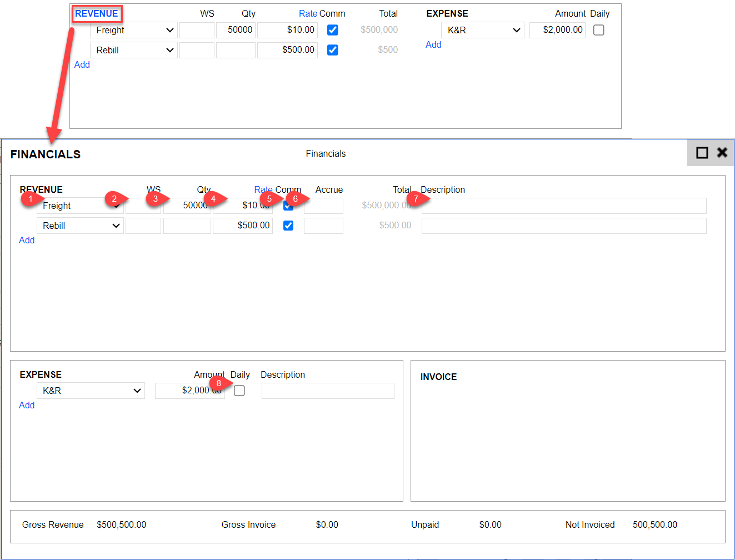Enable Daily checkbox for K&R expense in Financials

tap(239, 391)
